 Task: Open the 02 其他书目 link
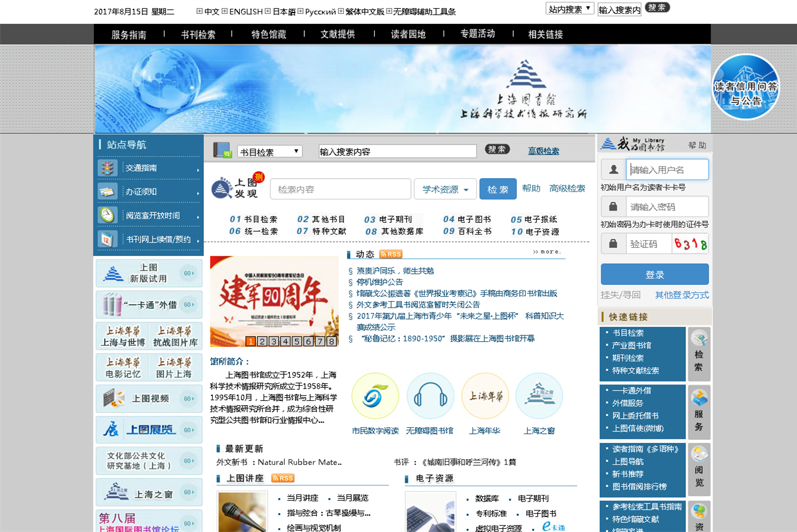click(321, 220)
